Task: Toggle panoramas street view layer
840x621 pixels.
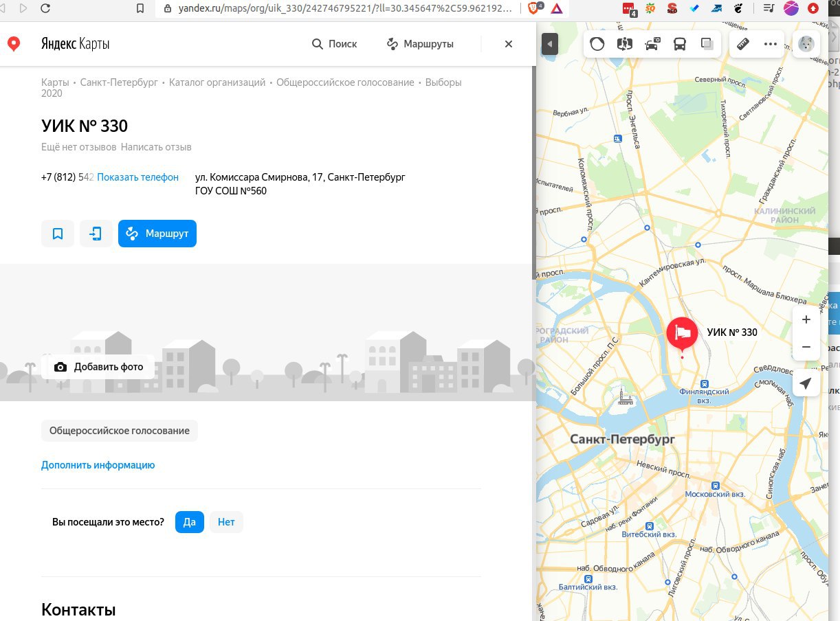Action: coord(625,44)
